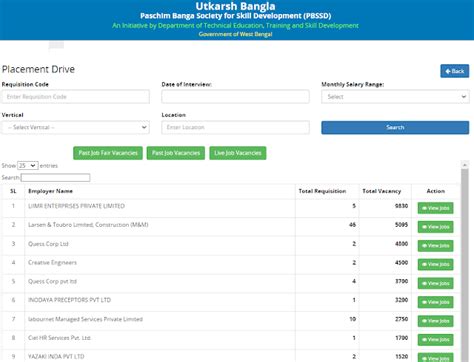View jobs for Larsen & Toubro Limited
This screenshot has height=362, width=474.
tap(435, 227)
